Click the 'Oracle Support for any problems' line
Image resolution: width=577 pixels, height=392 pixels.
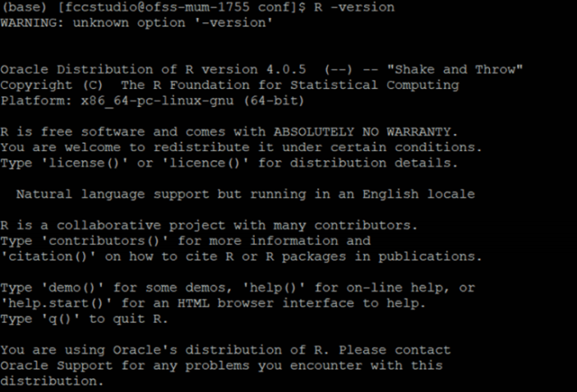pos(222,366)
